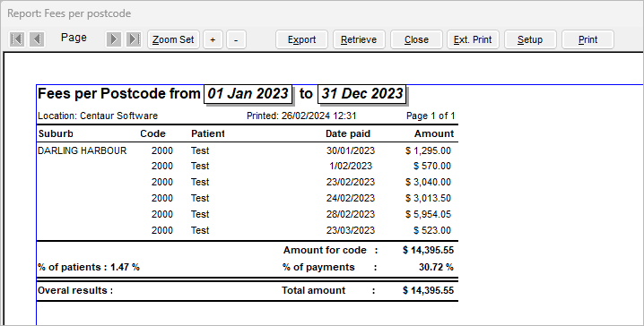Retrieve report data again
644x326 pixels.
[x=359, y=39]
